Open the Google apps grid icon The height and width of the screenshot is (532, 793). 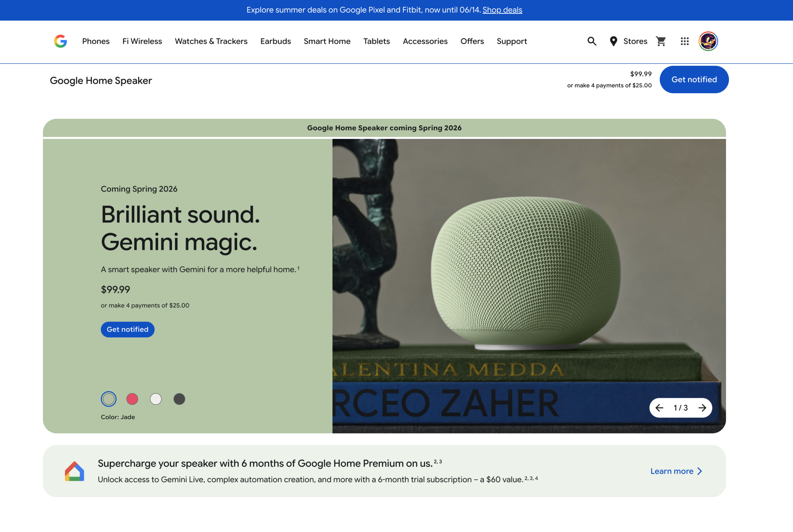(685, 41)
